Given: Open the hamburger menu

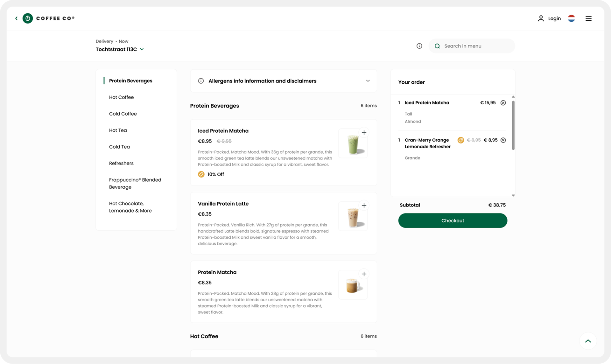Looking at the screenshot, I should point(588,18).
